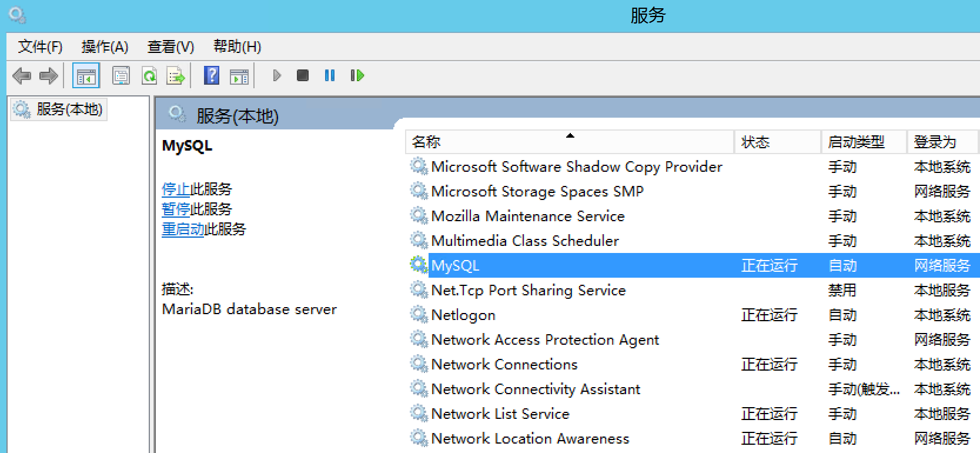Click the Restart Service icon
The image size is (980, 453).
pyautogui.click(x=357, y=75)
